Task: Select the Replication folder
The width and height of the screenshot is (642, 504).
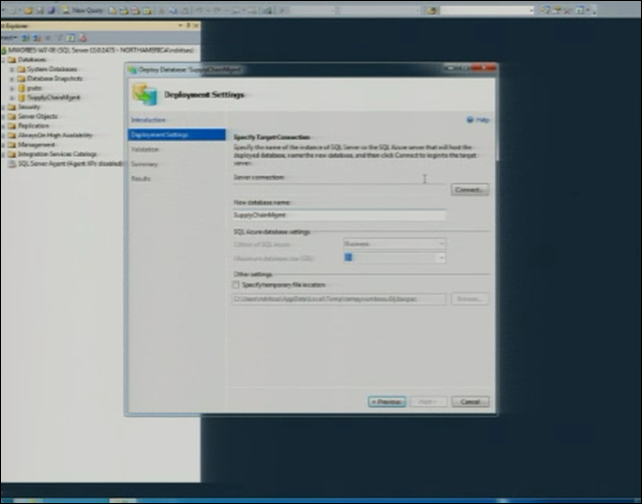Action: [x=29, y=126]
